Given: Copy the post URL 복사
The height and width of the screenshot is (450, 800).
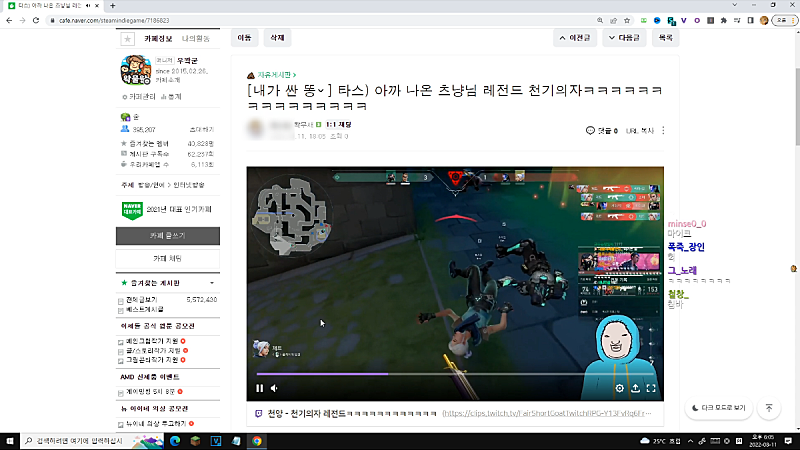Looking at the screenshot, I should click(640, 131).
